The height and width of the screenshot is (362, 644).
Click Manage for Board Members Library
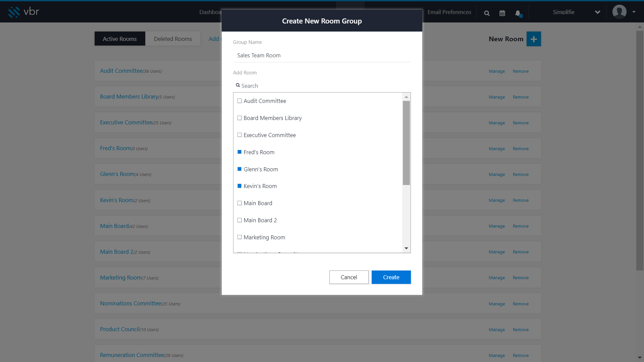[x=497, y=97]
